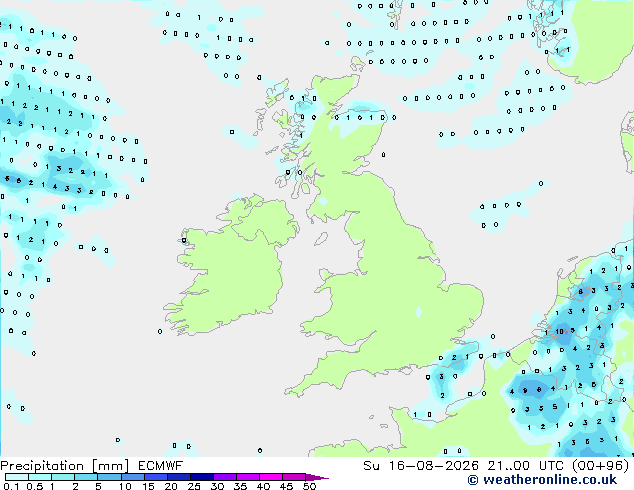634x490 pixels.
Task: Click the legend swatch between 0.1 and 0.5
Action: (17, 477)
